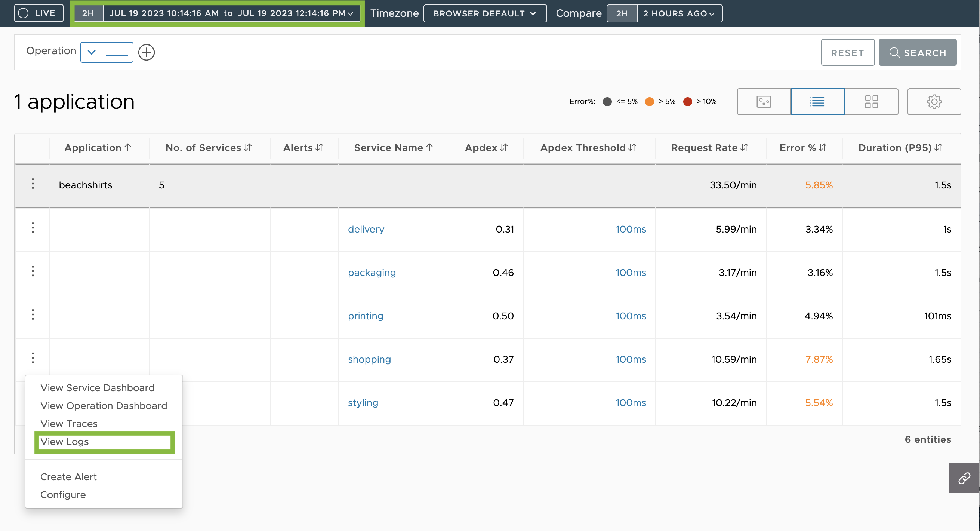Click the beachshirts application row
The height and width of the screenshot is (531, 980).
pos(86,185)
